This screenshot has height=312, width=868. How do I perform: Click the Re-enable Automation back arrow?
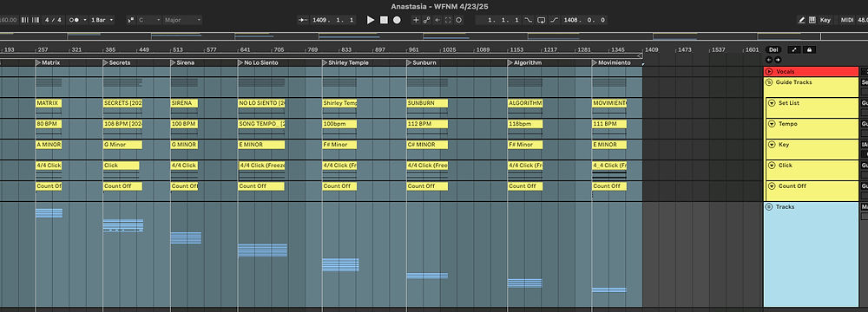click(x=437, y=20)
